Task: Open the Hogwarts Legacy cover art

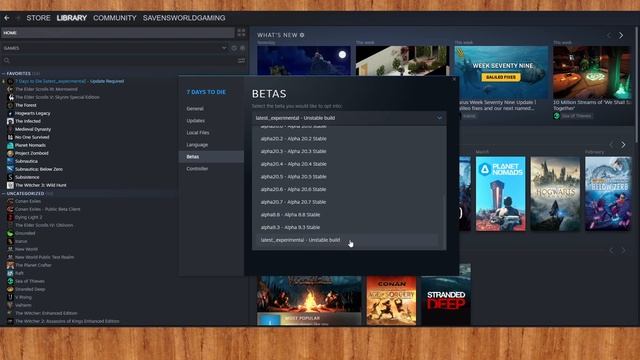Action: pyautogui.click(x=555, y=193)
